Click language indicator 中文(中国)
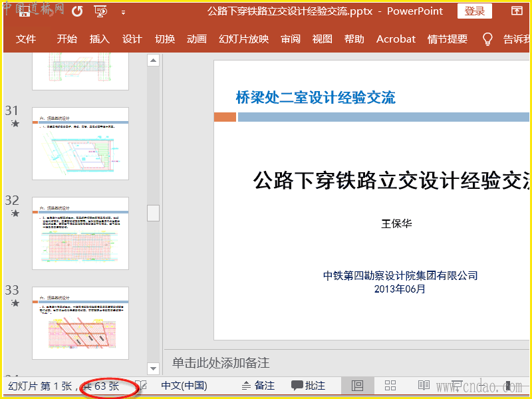The width and height of the screenshot is (532, 399). tap(184, 386)
